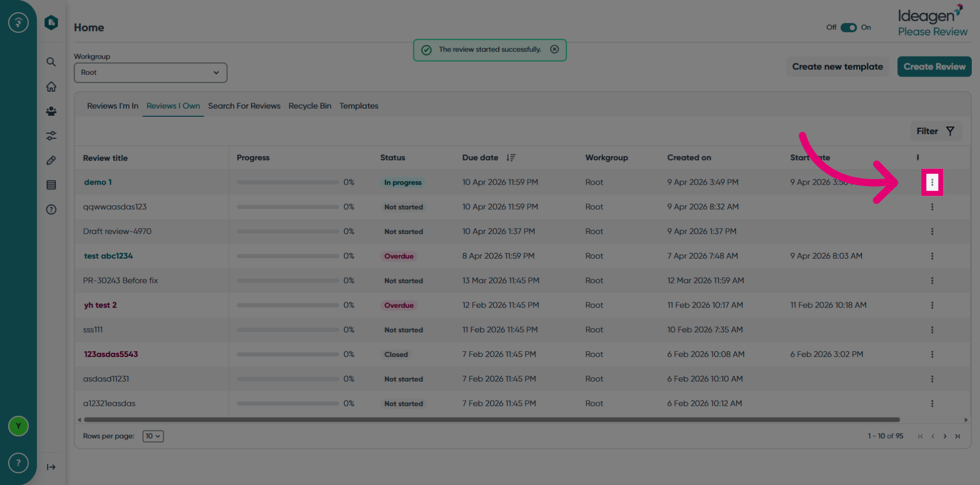Viewport: 980px width, 485px height.
Task: Click the hexagon Please Review app icon
Action: (x=51, y=22)
